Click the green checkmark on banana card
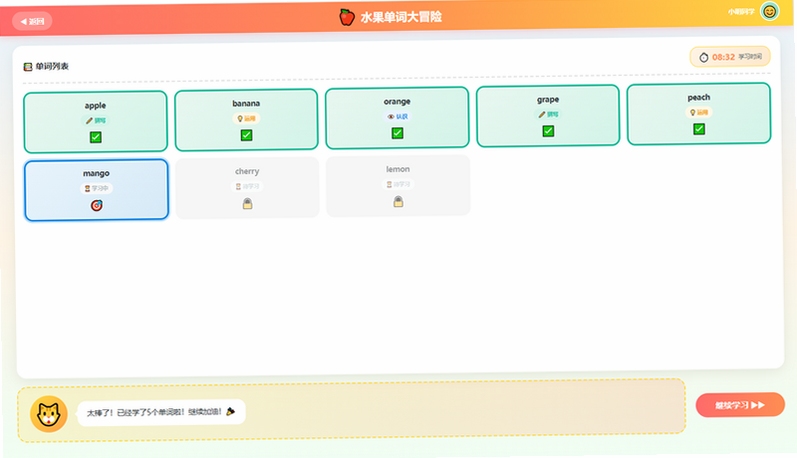The width and height of the screenshot is (797, 458). 247,135
